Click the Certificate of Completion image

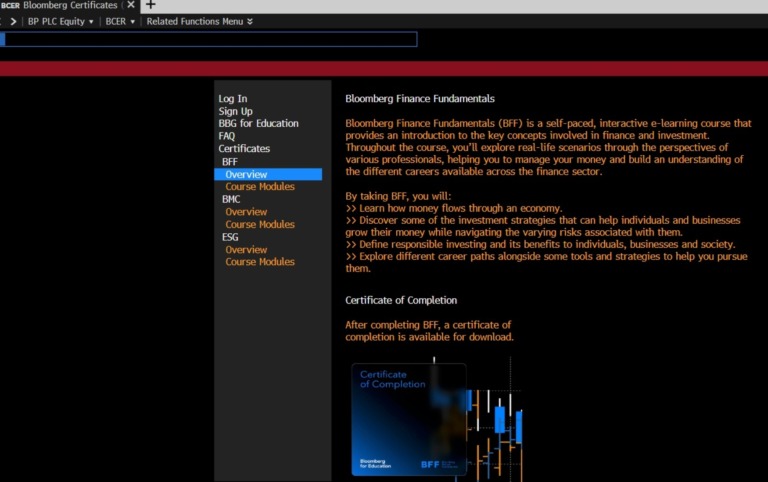[408, 418]
